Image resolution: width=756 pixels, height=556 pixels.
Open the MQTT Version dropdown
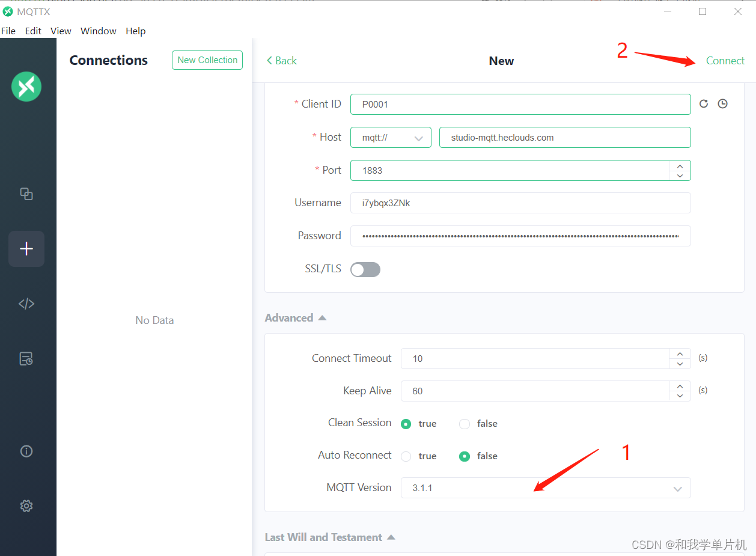click(545, 488)
